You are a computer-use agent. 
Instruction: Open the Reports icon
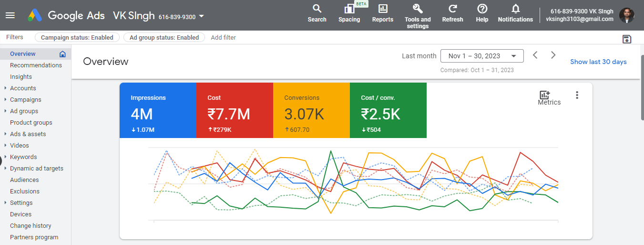pos(383,9)
